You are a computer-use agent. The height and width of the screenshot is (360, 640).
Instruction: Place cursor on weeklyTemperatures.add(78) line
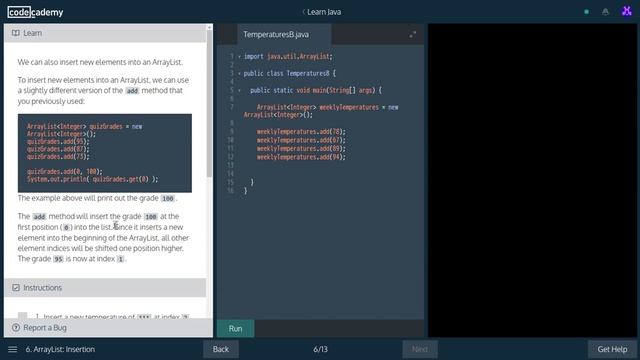(301, 132)
